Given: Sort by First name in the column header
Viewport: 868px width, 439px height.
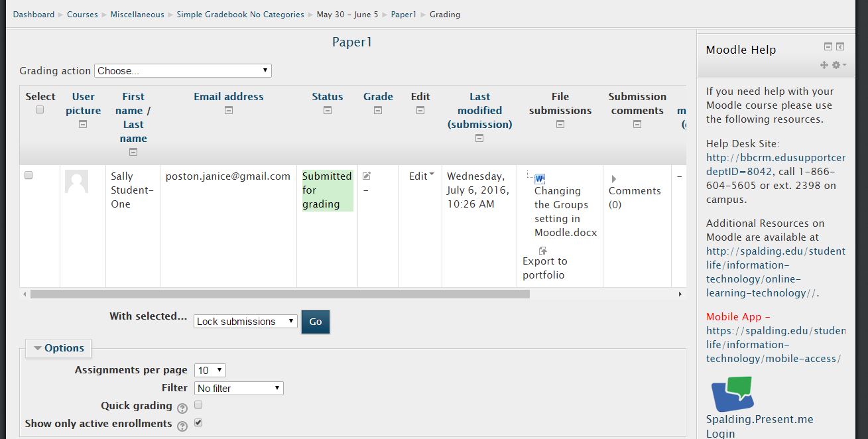Looking at the screenshot, I should [133, 103].
